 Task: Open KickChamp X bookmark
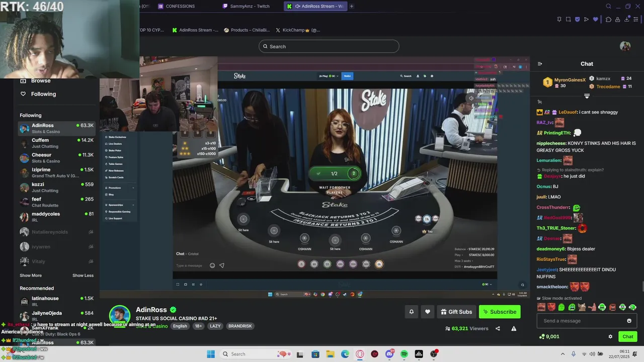(x=297, y=30)
